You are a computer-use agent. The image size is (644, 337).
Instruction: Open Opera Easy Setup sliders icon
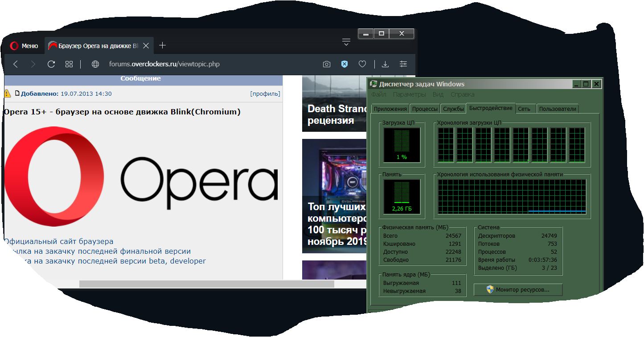(403, 64)
